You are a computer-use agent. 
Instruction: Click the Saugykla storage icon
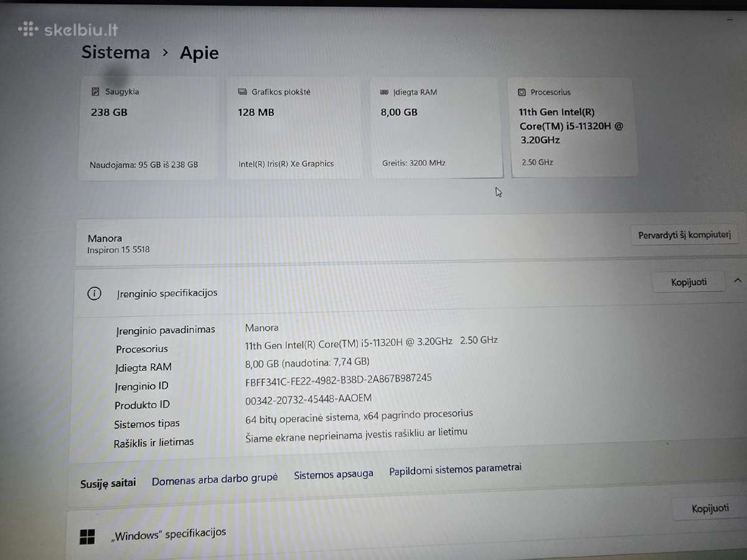point(95,92)
